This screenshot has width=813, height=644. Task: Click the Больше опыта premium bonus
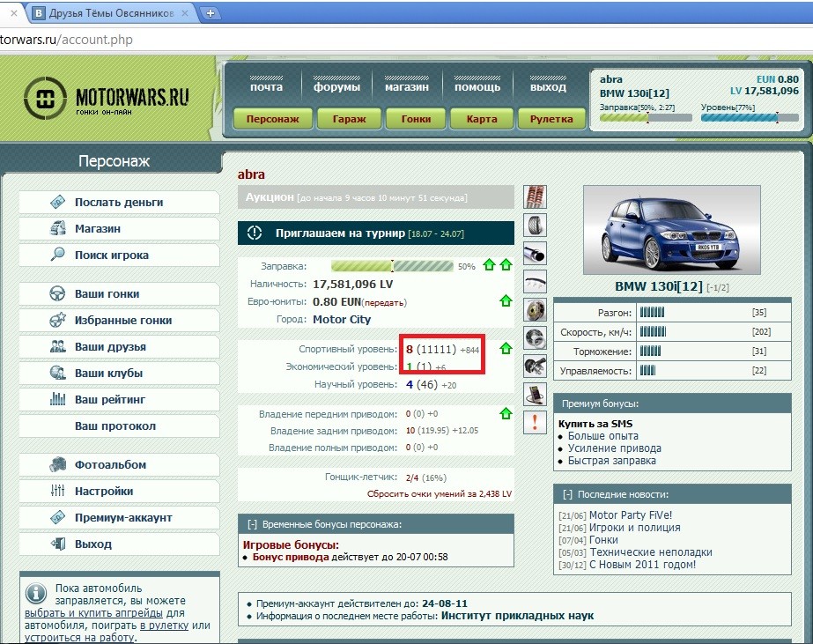tap(602, 436)
